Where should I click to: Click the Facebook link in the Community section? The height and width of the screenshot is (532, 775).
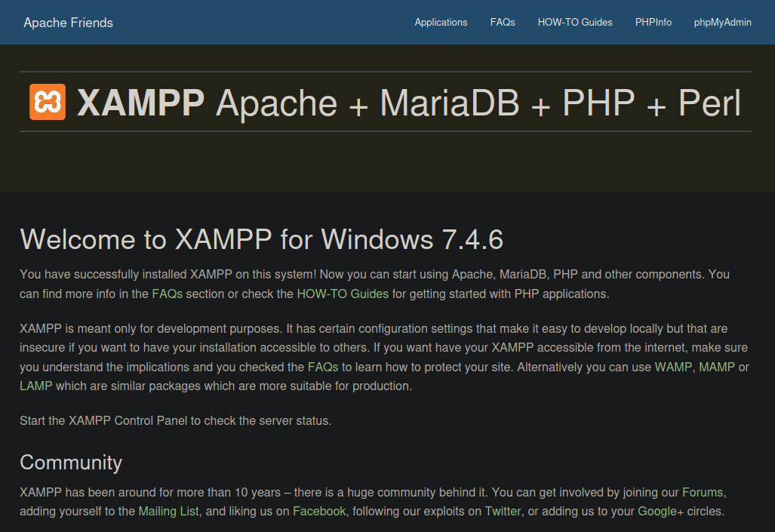(319, 511)
